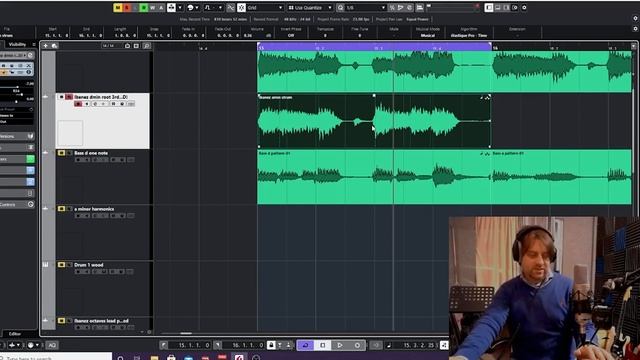
Task: Click the left locator position field
Action: pos(190,345)
